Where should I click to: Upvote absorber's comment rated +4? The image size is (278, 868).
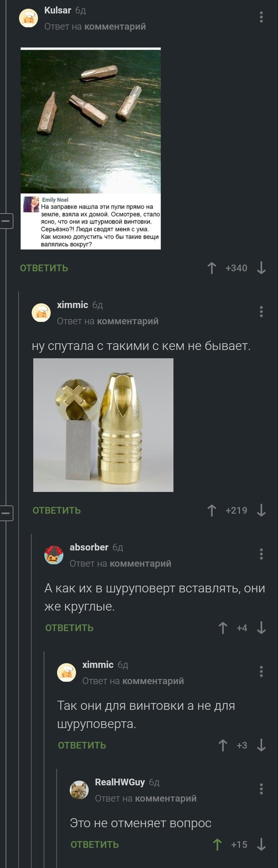[223, 628]
